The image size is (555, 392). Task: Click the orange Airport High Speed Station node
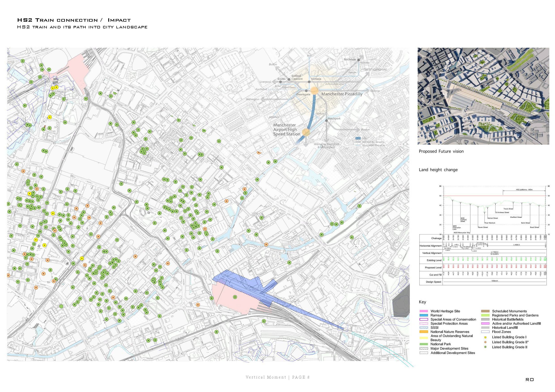(306, 132)
